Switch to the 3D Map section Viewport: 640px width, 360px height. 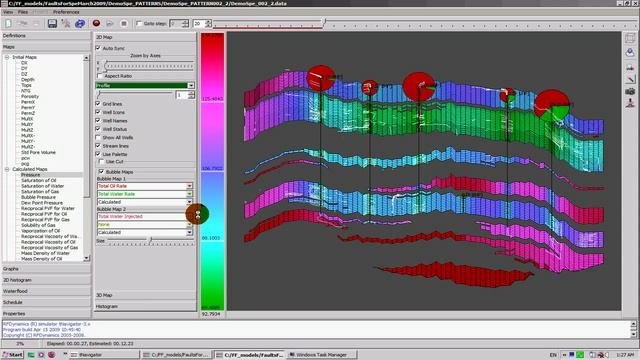(x=145, y=295)
